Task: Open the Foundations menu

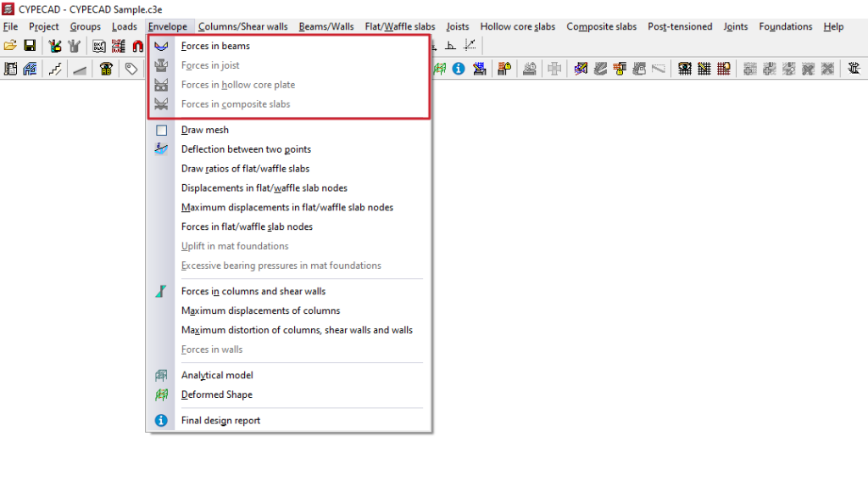Action: (x=786, y=26)
